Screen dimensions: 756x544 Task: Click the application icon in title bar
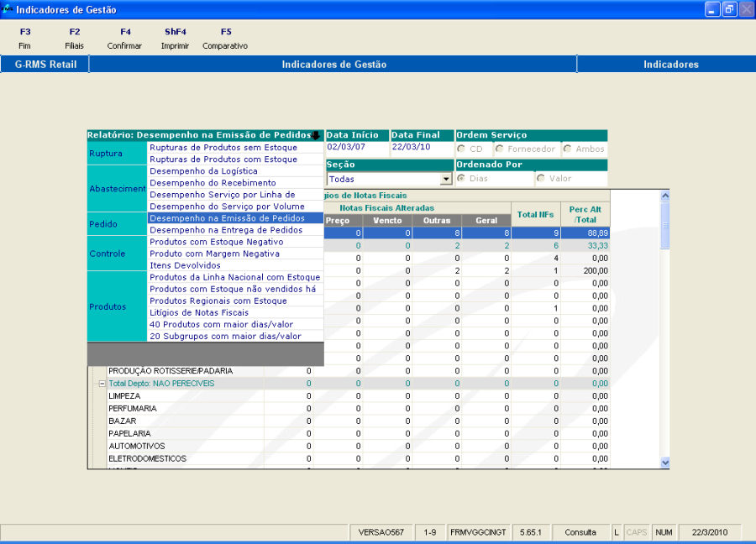pos(8,9)
